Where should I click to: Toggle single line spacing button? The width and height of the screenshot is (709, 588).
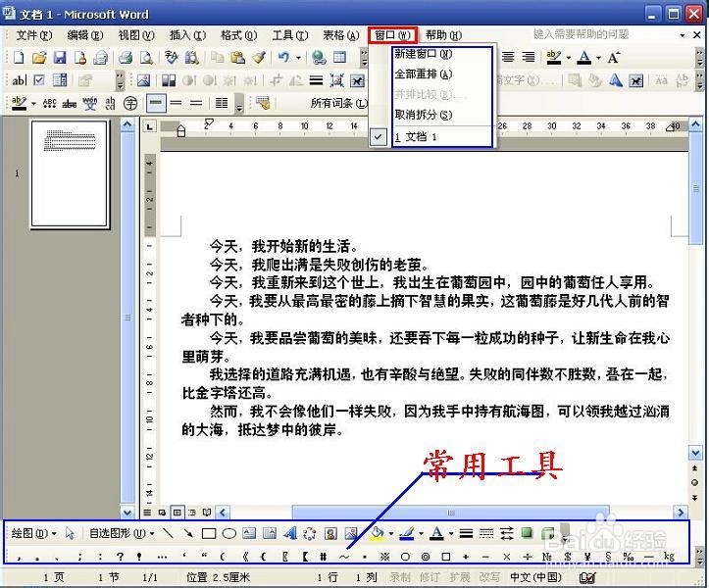click(156, 104)
